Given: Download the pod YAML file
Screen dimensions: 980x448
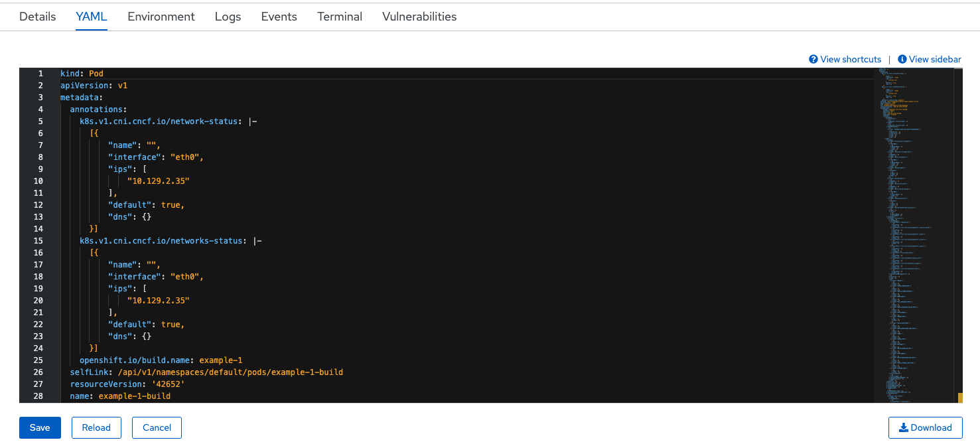Looking at the screenshot, I should [x=925, y=427].
